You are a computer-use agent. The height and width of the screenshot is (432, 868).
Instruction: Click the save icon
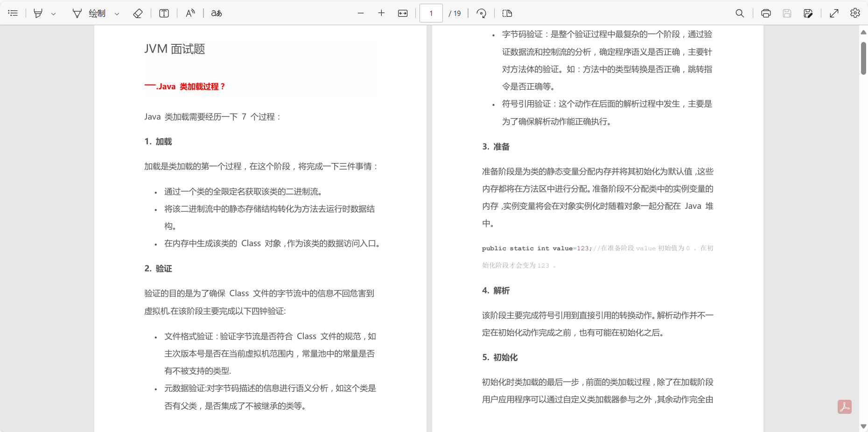click(787, 13)
